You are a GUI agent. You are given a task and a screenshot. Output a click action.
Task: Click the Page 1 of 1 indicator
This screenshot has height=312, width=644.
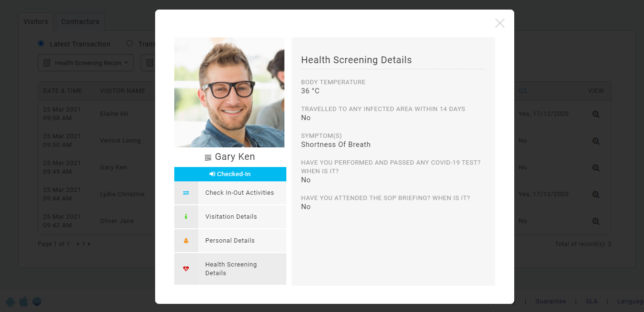[x=54, y=244]
